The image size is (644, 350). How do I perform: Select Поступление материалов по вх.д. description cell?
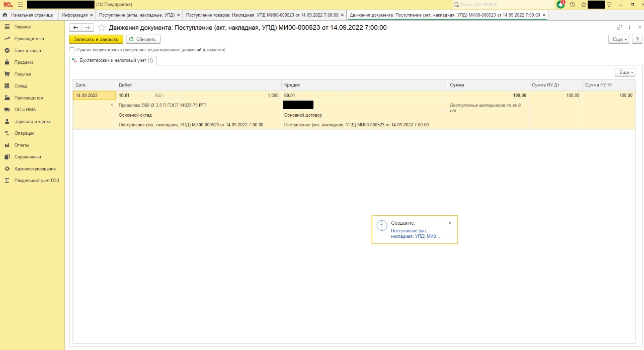(x=488, y=108)
